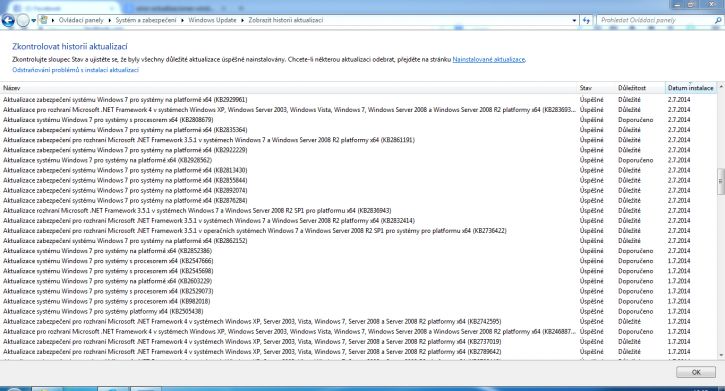Select the update row KB2835364
725x391 pixels.
point(358,130)
